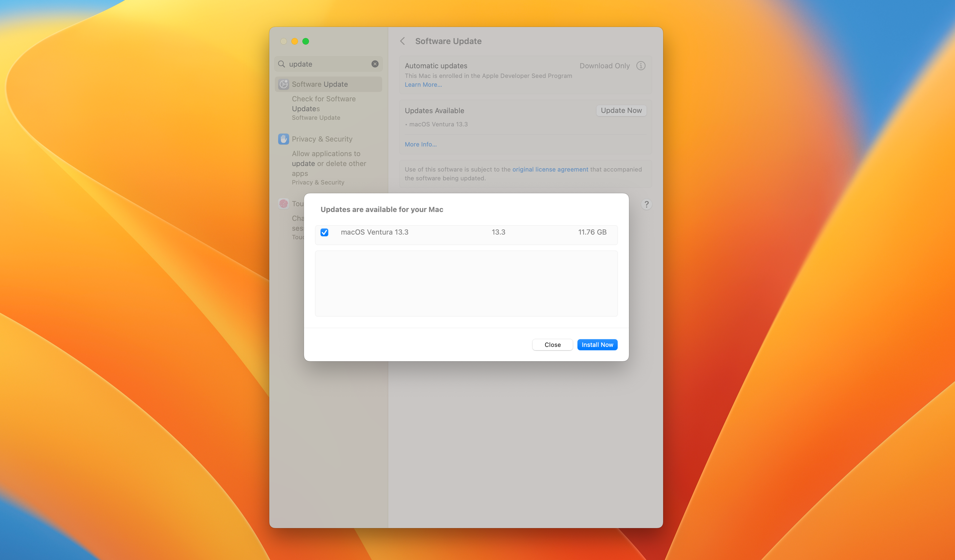Screen dimensions: 955x560
Task: Open the original license agreement link
Action: coord(550,169)
